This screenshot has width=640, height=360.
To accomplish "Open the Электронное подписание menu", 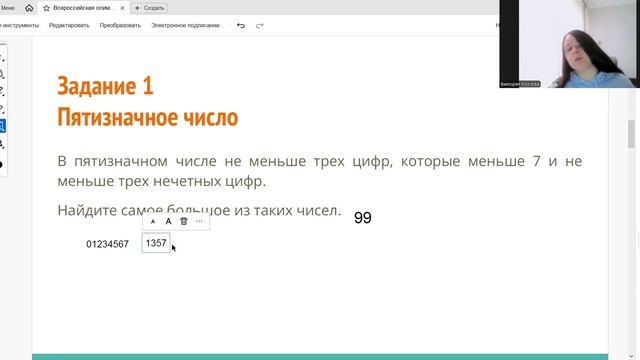I will 185,25.
